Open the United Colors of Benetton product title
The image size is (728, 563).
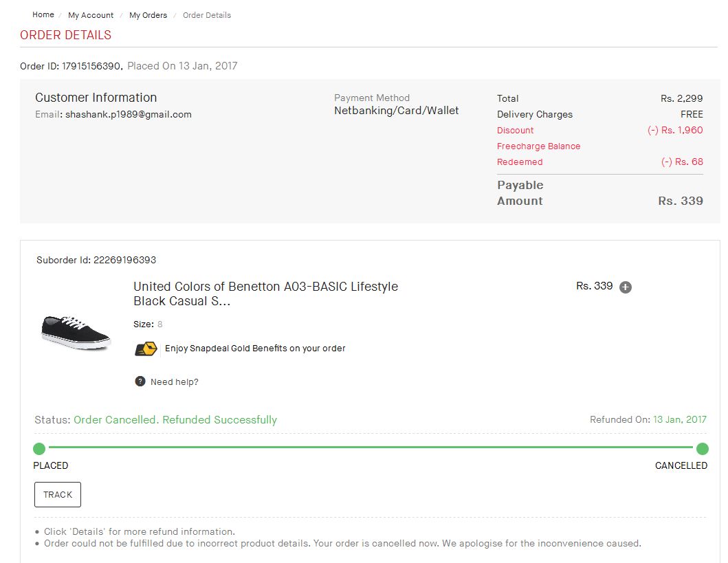click(x=265, y=294)
